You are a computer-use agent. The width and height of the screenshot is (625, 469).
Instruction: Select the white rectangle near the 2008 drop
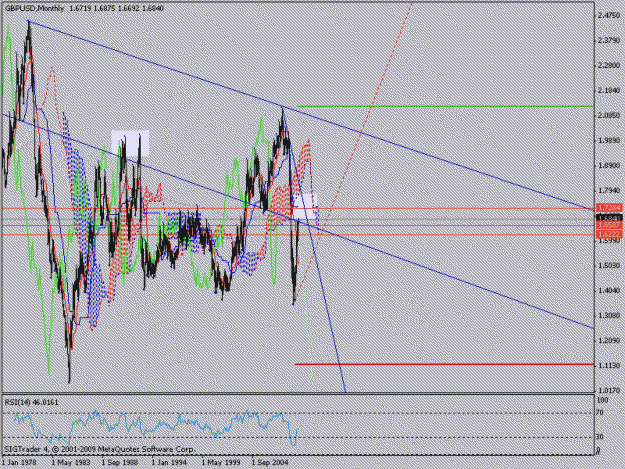pyautogui.click(x=305, y=206)
